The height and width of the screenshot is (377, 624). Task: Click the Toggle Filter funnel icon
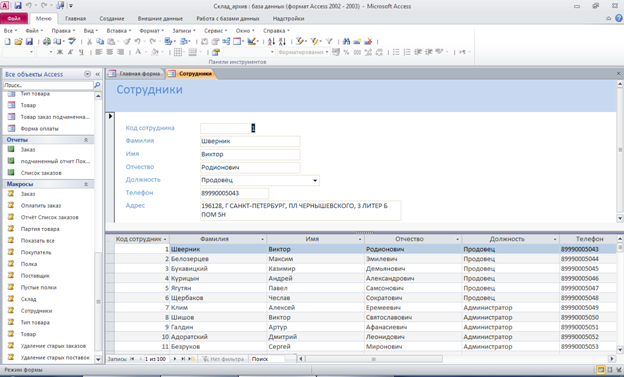click(x=329, y=41)
